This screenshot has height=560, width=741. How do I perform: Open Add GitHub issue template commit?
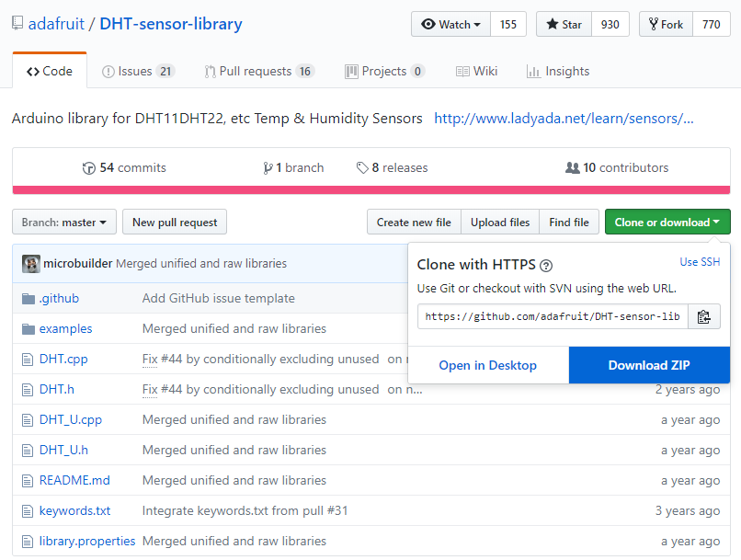tap(218, 298)
